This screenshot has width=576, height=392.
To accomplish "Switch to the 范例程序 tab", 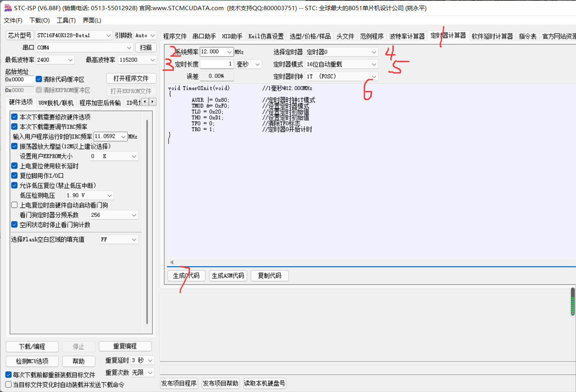I will (371, 36).
